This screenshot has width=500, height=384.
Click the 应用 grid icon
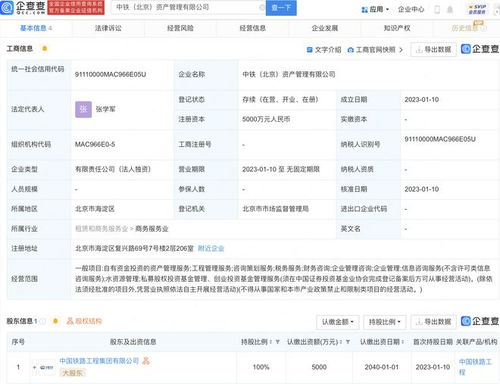point(364,10)
